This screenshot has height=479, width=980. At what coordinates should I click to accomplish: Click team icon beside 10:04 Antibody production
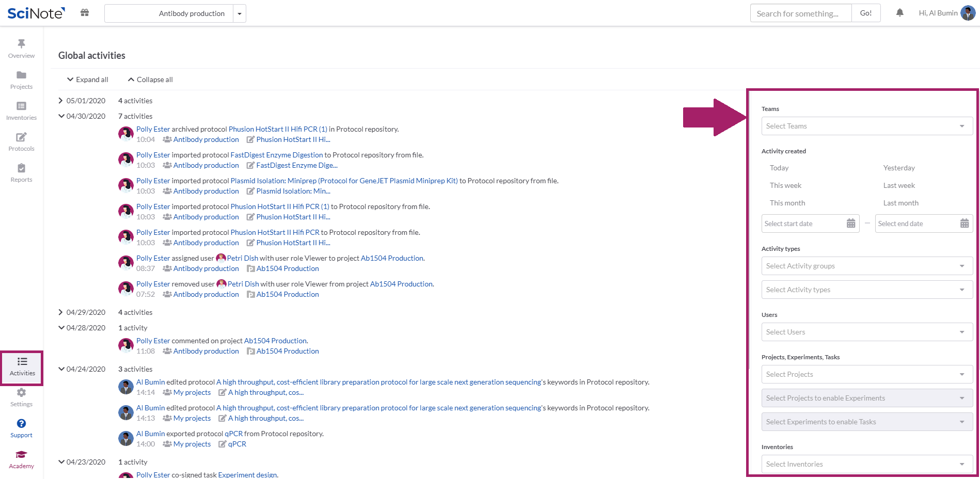point(167,139)
